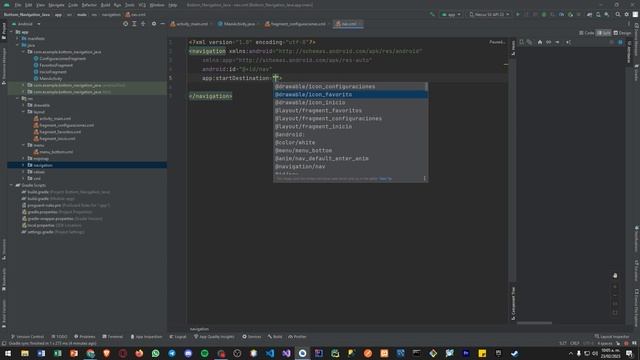Click the design surface horizontal scrollbar
This screenshot has height=360, width=640.
click(534, 323)
